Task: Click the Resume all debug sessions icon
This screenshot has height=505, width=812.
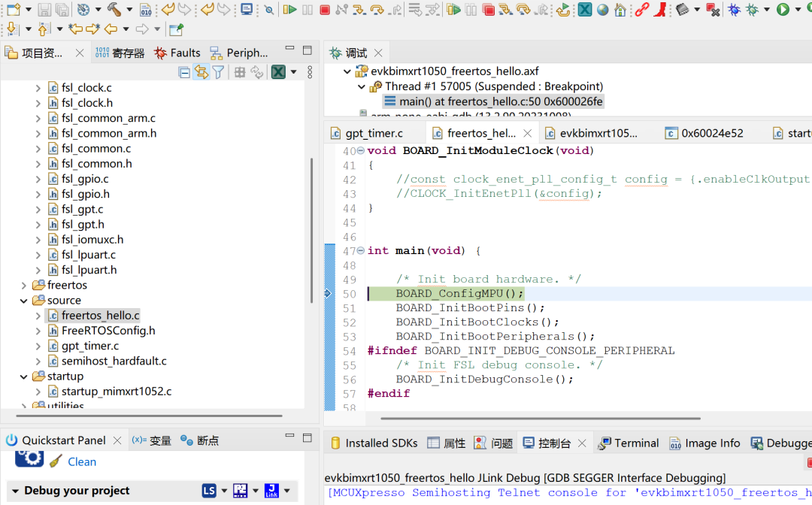Action: click(453, 9)
